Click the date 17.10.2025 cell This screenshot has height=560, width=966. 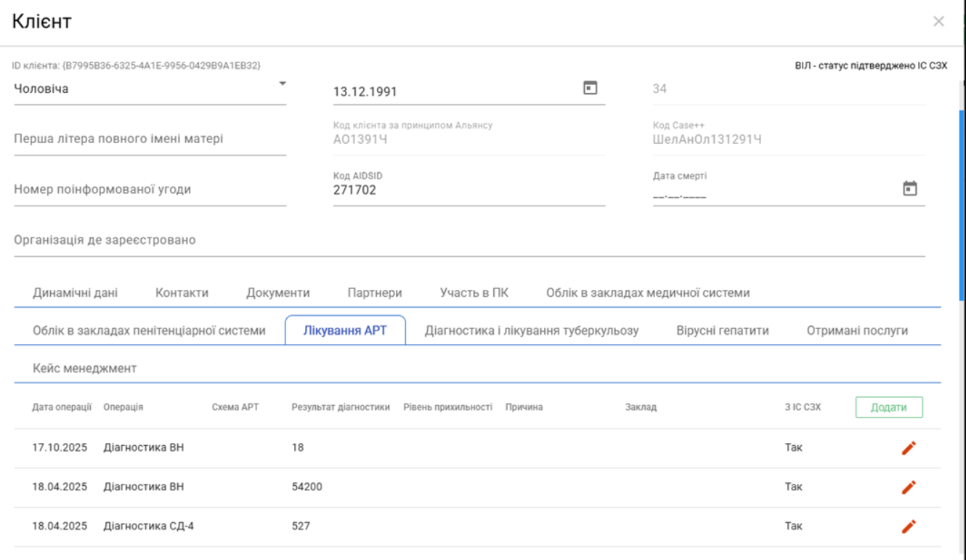[60, 447]
